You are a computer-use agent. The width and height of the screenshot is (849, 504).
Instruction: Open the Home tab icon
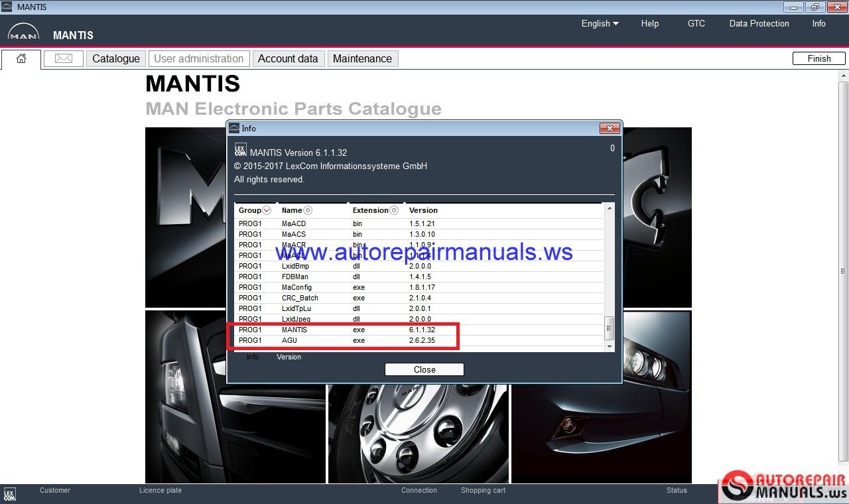click(21, 58)
